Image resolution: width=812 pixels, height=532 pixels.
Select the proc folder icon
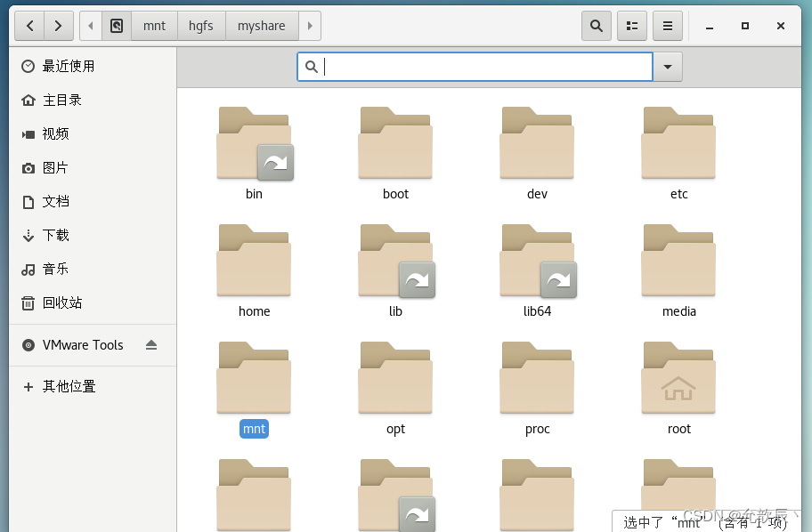(537, 378)
